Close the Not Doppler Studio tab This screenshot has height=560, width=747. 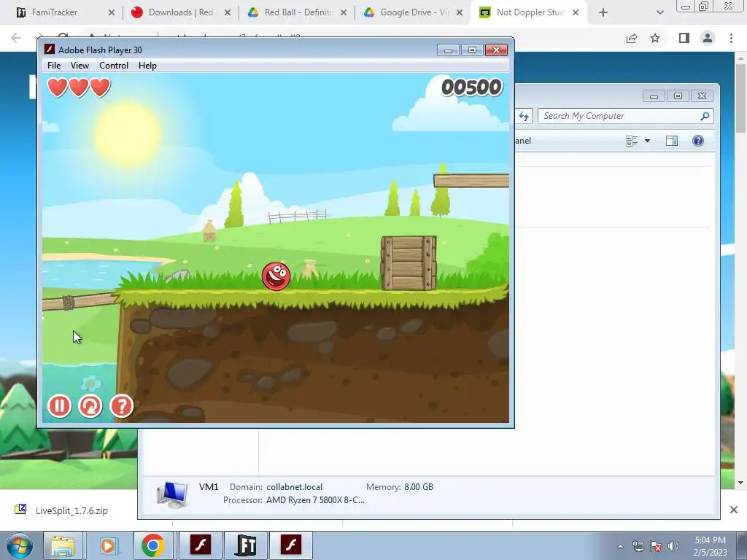pos(576,12)
